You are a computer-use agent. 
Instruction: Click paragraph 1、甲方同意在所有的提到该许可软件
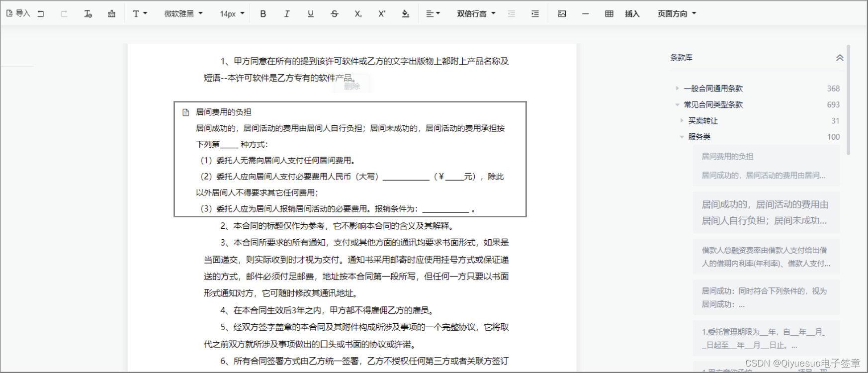(x=356, y=70)
